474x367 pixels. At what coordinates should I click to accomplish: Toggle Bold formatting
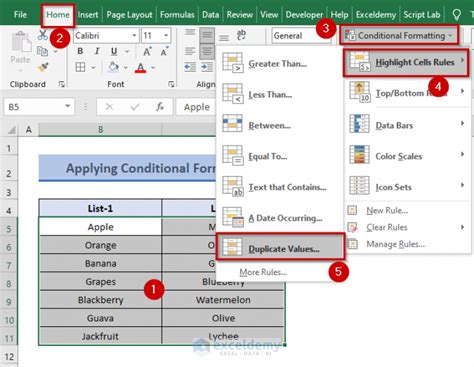[80, 51]
